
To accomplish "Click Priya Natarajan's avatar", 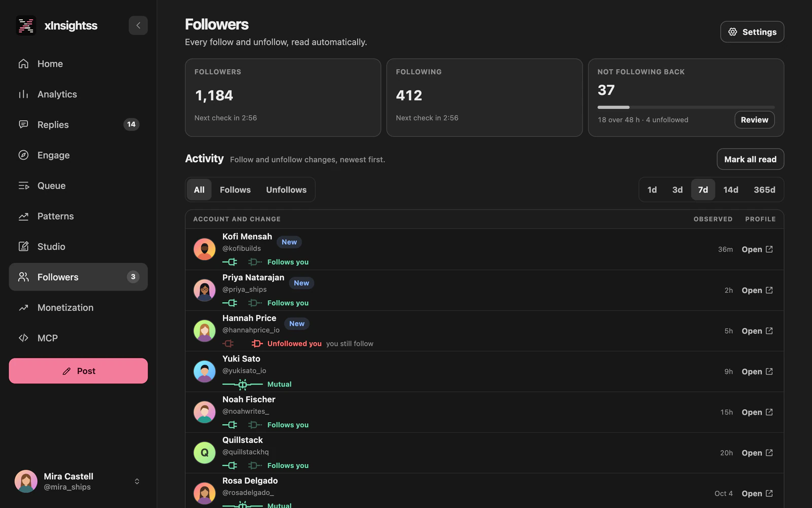I will click(x=205, y=290).
